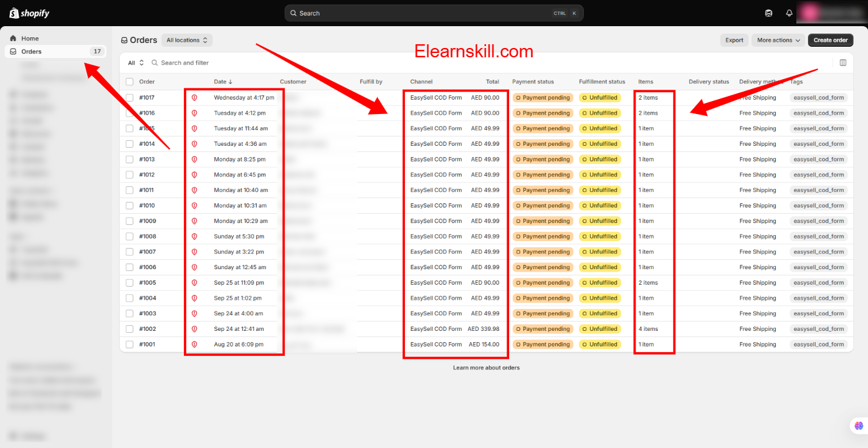868x448 pixels.
Task: Click the search magnifier in the filter bar
Action: coord(155,63)
